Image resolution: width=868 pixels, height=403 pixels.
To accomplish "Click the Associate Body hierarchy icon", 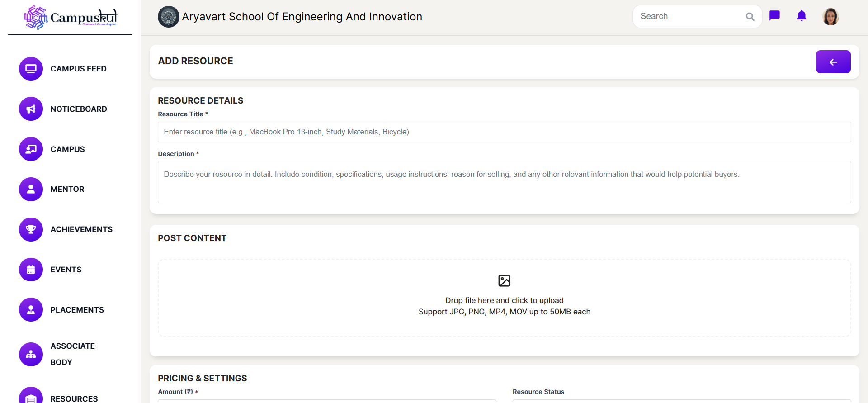I will click(x=31, y=354).
